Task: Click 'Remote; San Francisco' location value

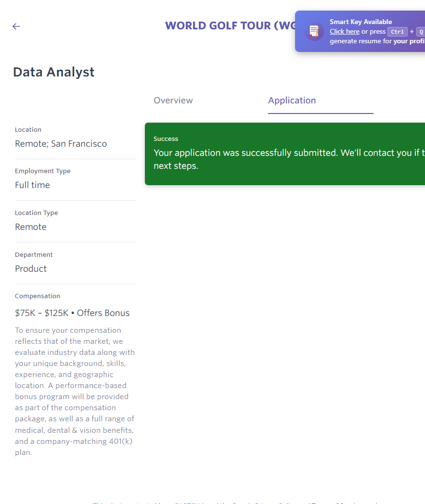Action: (x=61, y=144)
